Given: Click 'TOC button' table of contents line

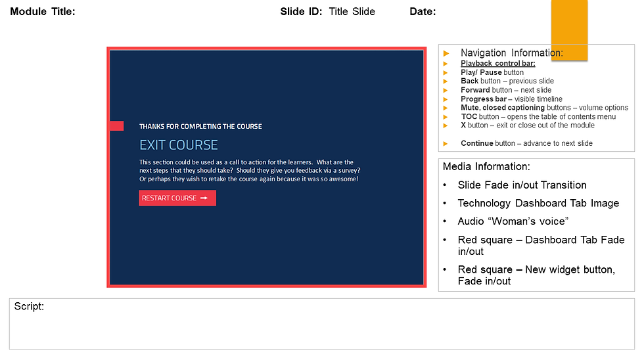Looking at the screenshot, I should [538, 116].
